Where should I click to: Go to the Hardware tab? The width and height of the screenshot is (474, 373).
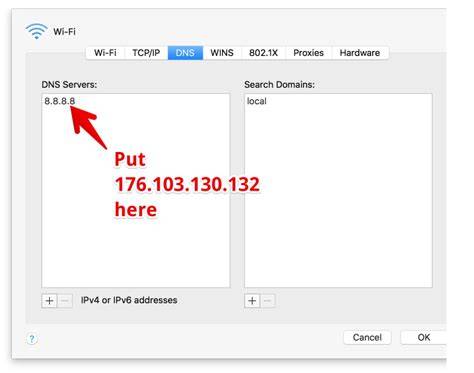(360, 53)
